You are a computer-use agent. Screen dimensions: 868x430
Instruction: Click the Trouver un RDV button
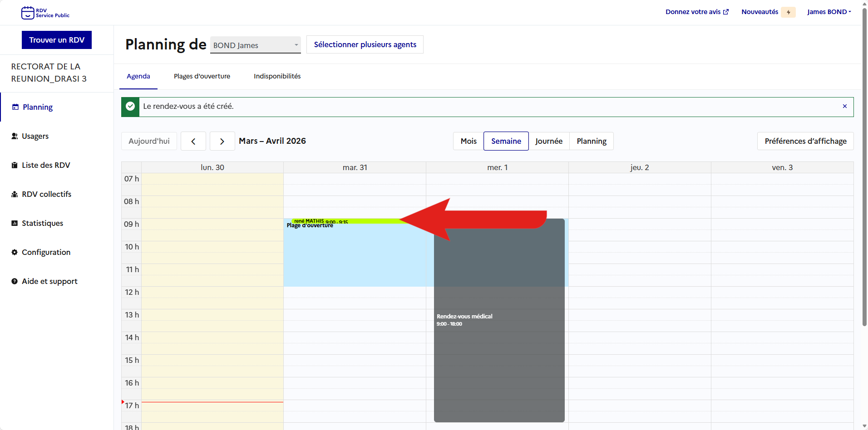pos(57,40)
